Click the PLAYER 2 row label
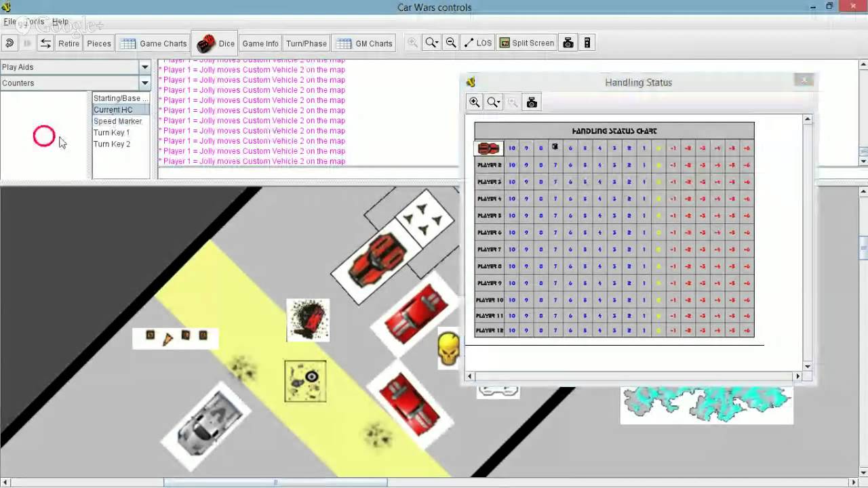 (489, 165)
